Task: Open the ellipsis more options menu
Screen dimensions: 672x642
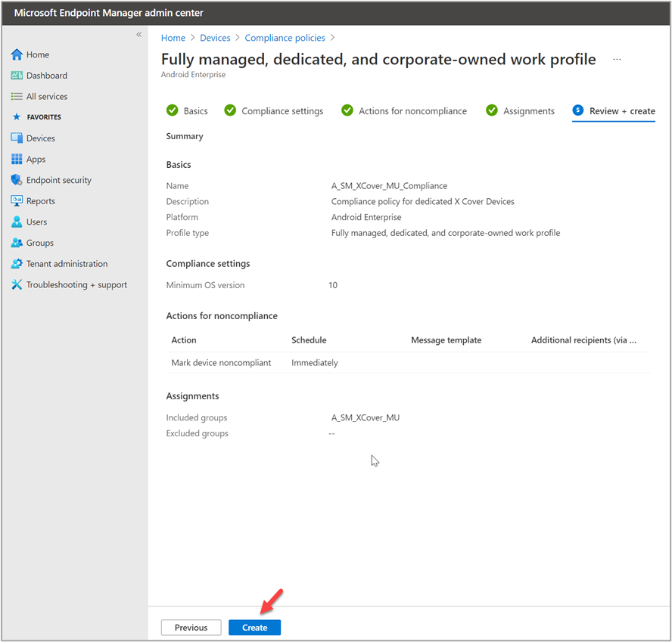Action: (617, 60)
